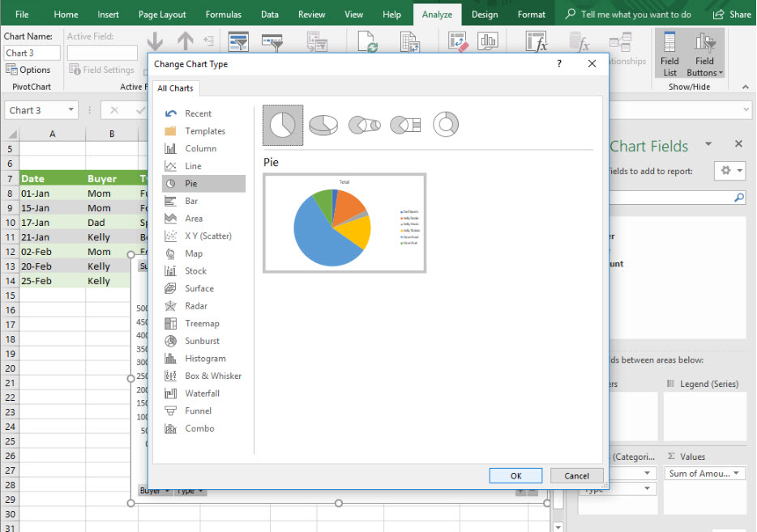Screen dimensions: 757x532
Task: Pick the Bar of Pie chart subtype
Action: (405, 125)
